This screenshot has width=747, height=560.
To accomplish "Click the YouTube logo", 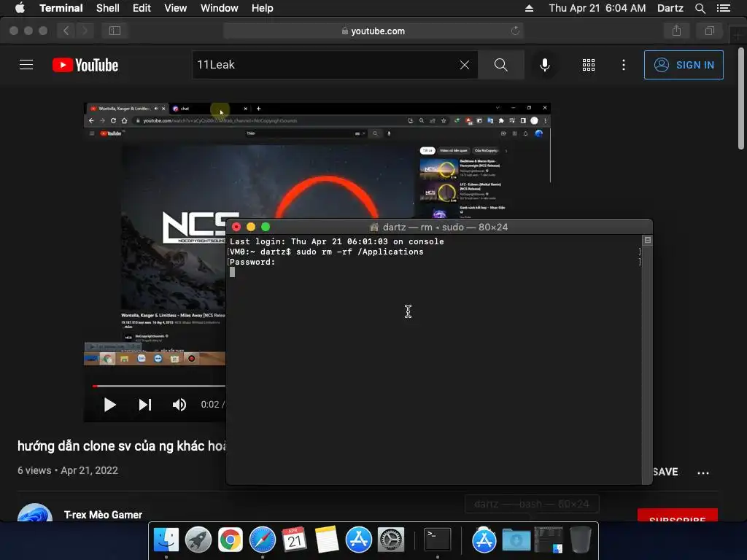I will tap(85, 65).
